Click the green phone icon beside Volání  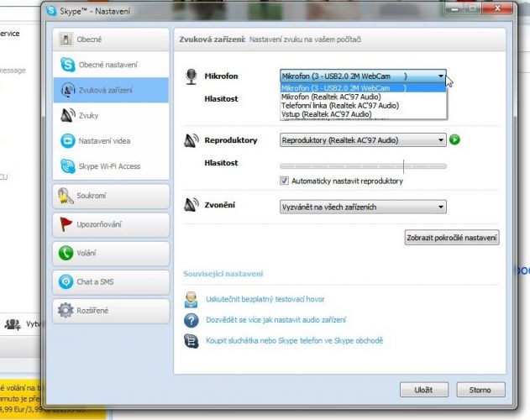click(66, 253)
